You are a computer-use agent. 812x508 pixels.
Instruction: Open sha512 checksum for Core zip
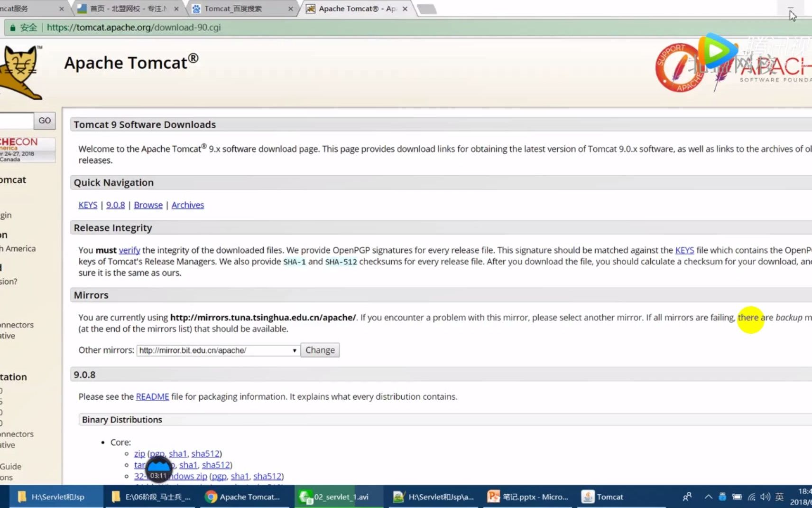tap(205, 454)
